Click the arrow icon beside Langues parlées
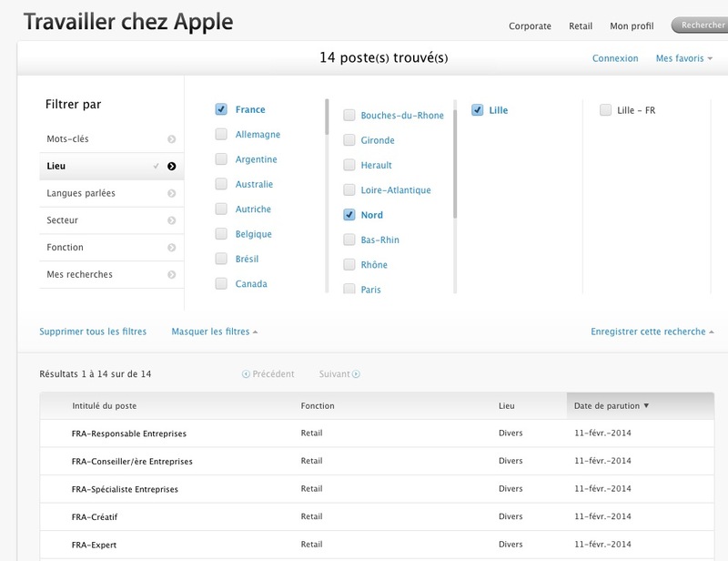The height and width of the screenshot is (561, 728). click(172, 193)
